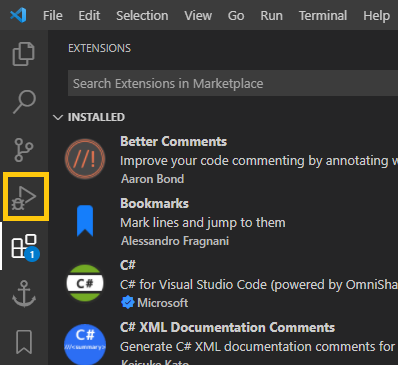This screenshot has width=398, height=365.
Task: Click 'Improve your code commenting' description
Action: [259, 161]
